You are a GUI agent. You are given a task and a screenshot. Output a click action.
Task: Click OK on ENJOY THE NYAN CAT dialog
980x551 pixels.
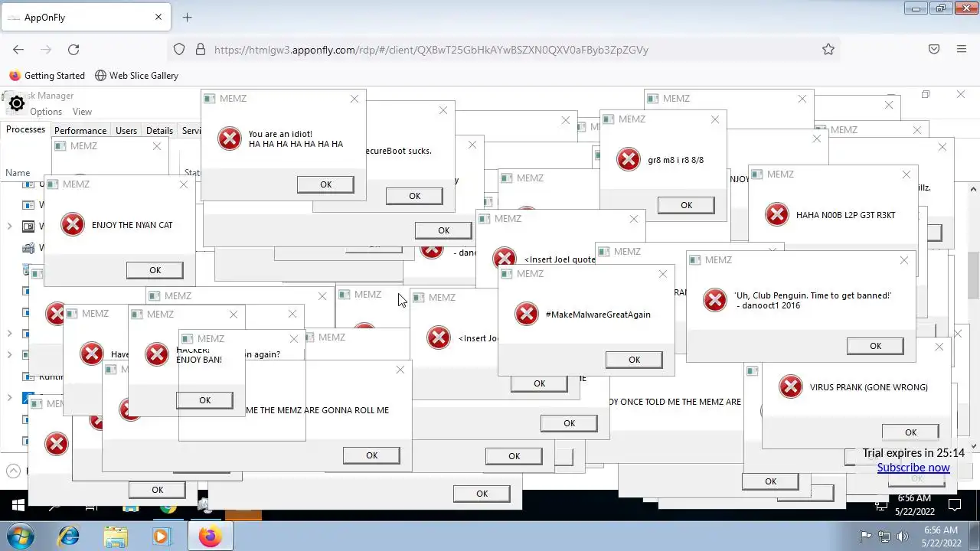(x=155, y=270)
